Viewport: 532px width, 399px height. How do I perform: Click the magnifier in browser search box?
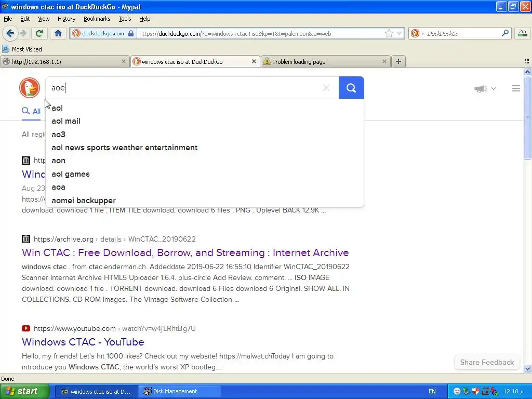click(x=505, y=33)
